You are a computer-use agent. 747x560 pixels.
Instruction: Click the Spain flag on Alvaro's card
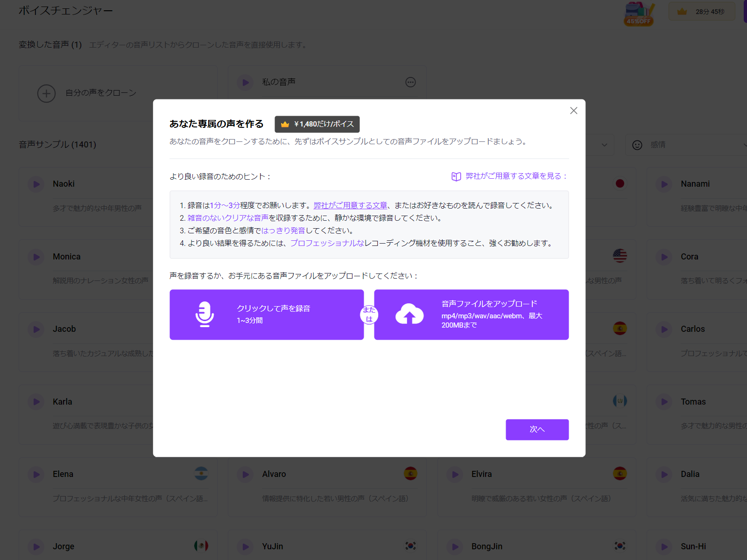tap(410, 474)
